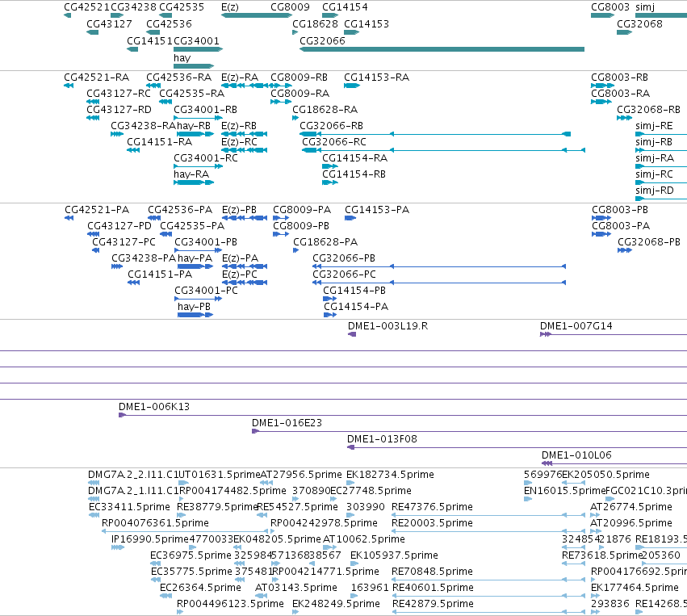Viewport: 687px width, 616px height.
Task: Open transcript CG18628-RA label
Action: click(325, 110)
